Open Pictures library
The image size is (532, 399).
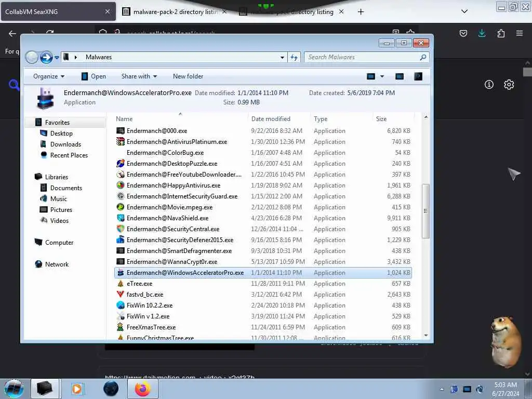[61, 210]
